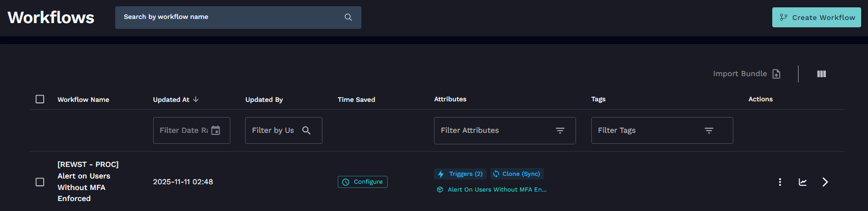Viewport: 868px width, 211px height.
Task: Click the Clone (Sync) attribute tag
Action: pyautogui.click(x=517, y=174)
